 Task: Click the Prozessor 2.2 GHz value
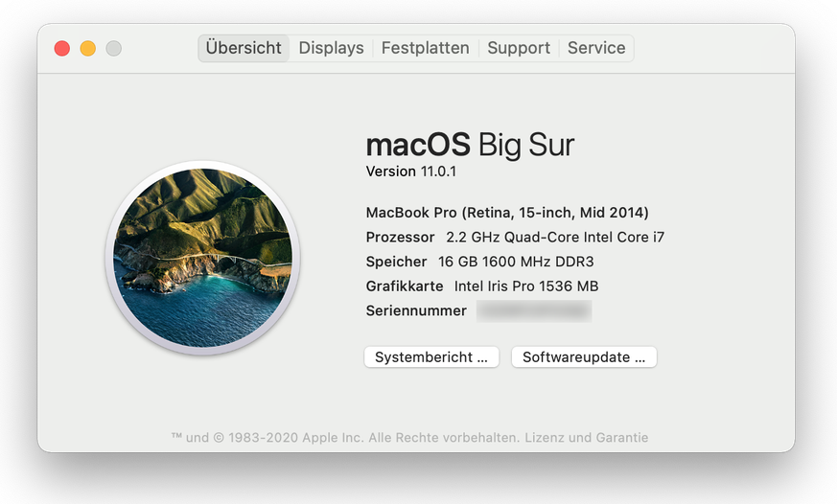555,237
